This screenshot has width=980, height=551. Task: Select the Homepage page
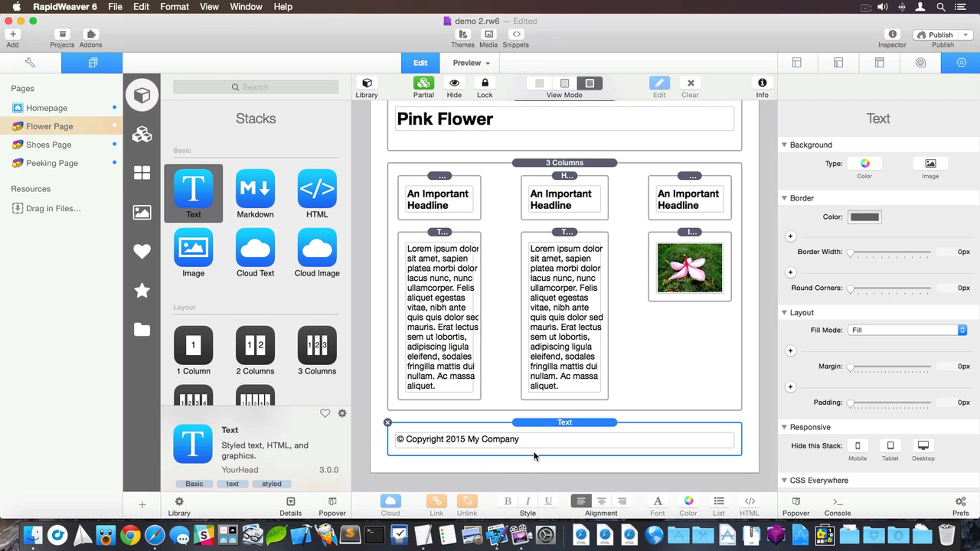61,108
